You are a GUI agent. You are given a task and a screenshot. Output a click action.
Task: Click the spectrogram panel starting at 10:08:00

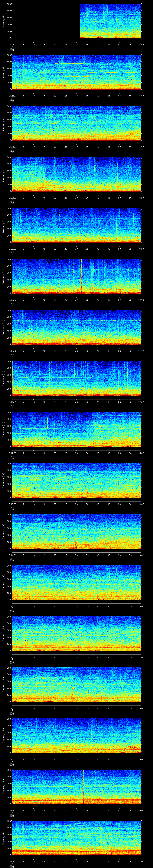click(x=77, y=225)
